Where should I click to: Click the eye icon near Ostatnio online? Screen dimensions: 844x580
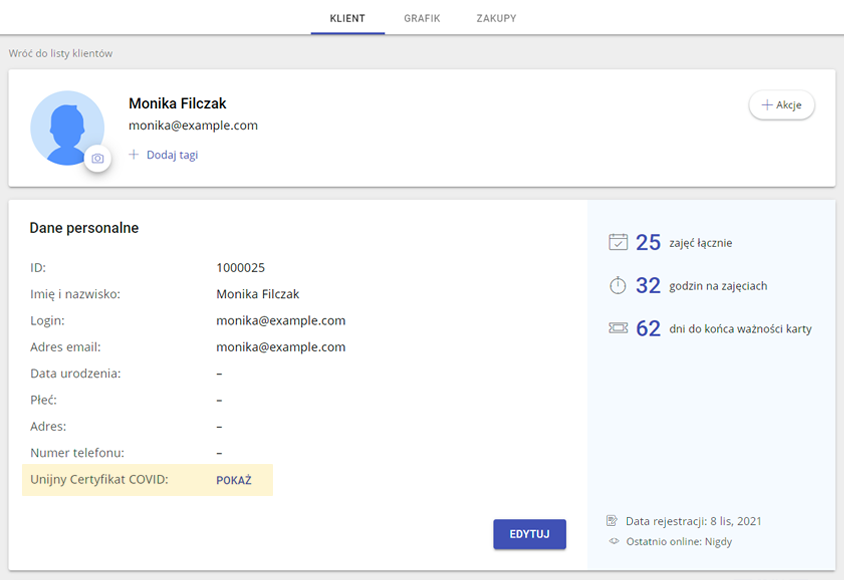coord(614,541)
